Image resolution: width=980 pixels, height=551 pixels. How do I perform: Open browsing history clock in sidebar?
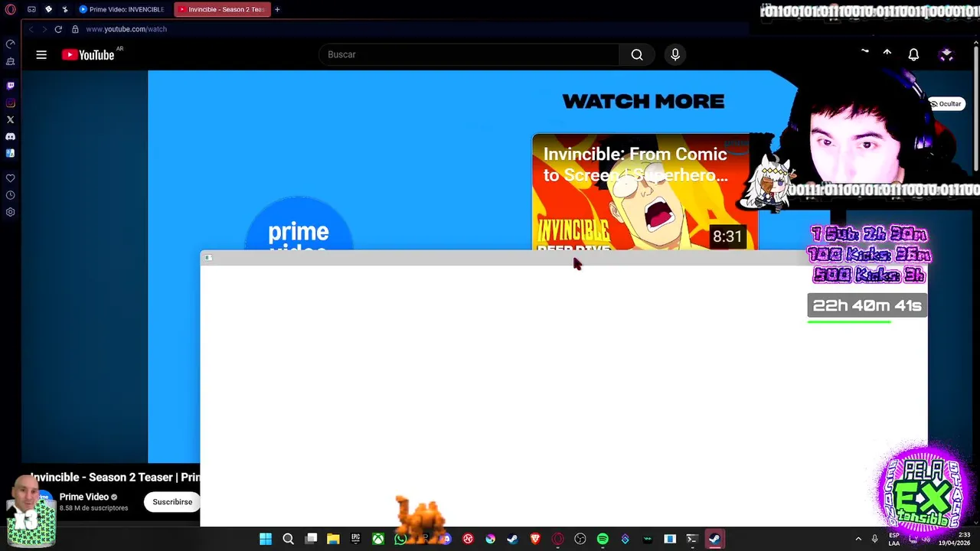tap(11, 195)
